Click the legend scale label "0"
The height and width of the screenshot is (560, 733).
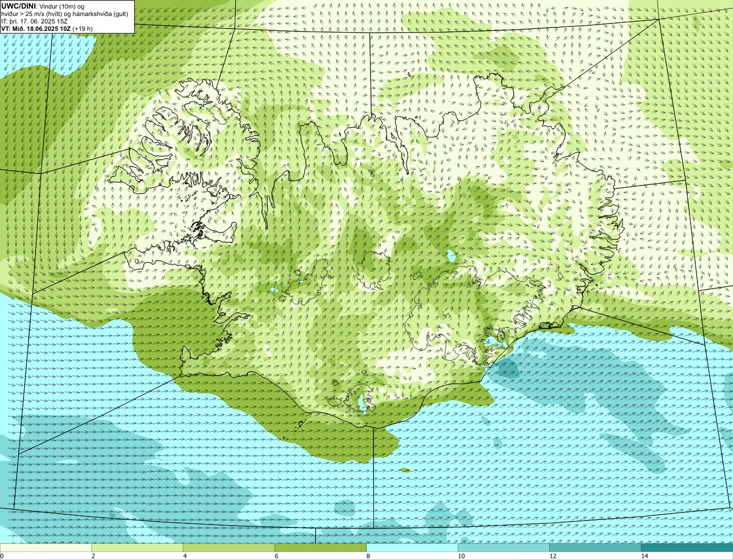pyautogui.click(x=2, y=556)
